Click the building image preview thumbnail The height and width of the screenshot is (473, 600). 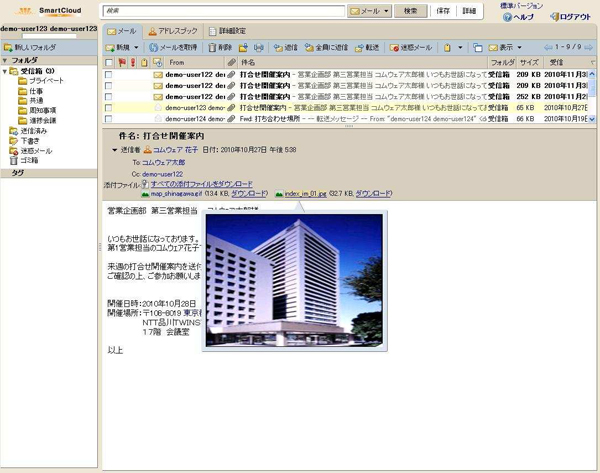[x=292, y=279]
